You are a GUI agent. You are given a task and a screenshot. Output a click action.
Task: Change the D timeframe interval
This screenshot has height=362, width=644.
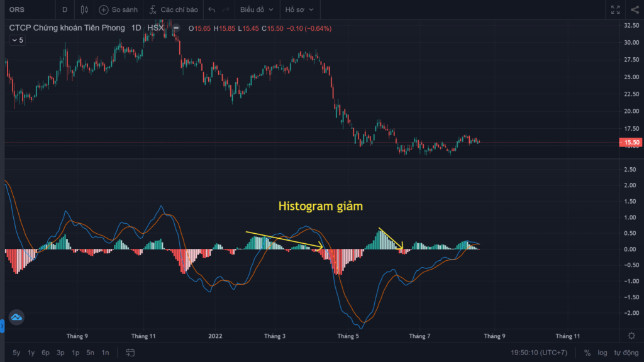tap(65, 9)
